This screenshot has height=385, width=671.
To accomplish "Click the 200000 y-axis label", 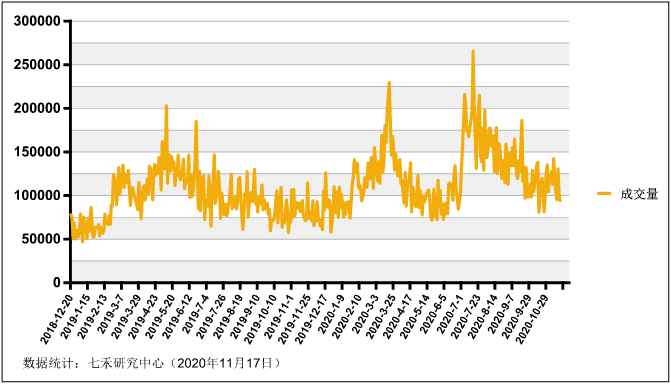I will coord(37,108).
